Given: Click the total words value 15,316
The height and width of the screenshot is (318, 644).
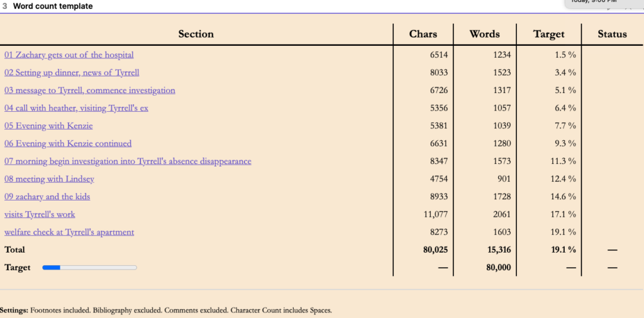Looking at the screenshot, I should (499, 249).
